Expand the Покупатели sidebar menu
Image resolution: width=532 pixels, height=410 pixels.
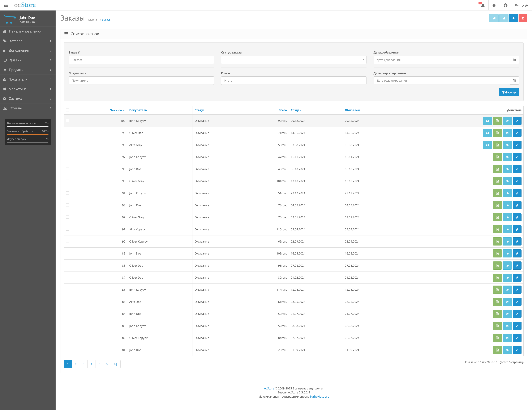28,79
